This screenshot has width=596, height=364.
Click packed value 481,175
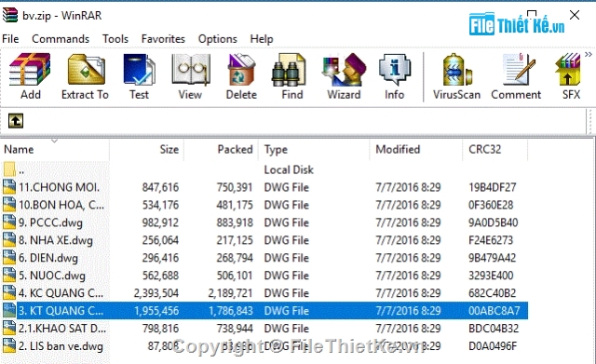coord(235,205)
